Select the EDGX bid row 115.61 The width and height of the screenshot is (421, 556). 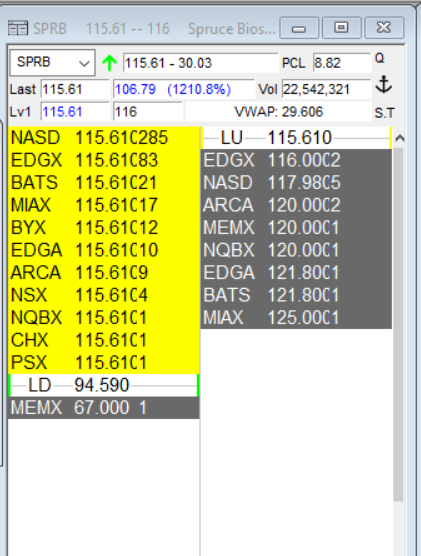pos(104,160)
